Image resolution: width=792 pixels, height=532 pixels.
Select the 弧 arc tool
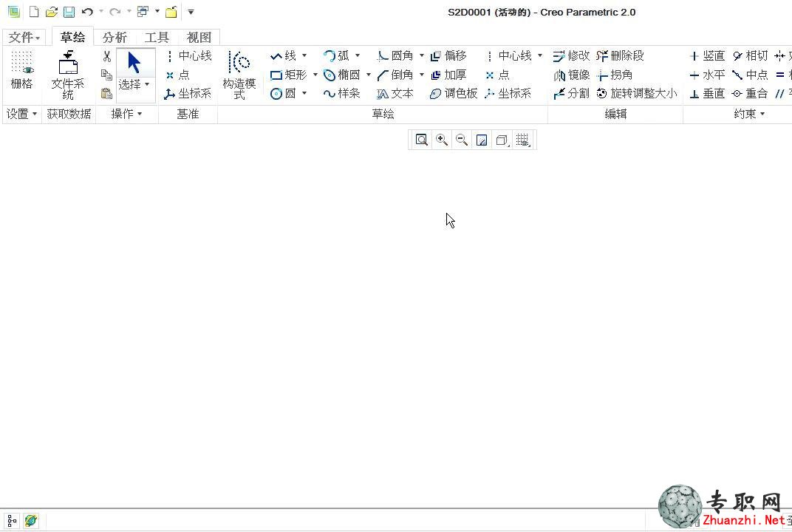[337, 55]
